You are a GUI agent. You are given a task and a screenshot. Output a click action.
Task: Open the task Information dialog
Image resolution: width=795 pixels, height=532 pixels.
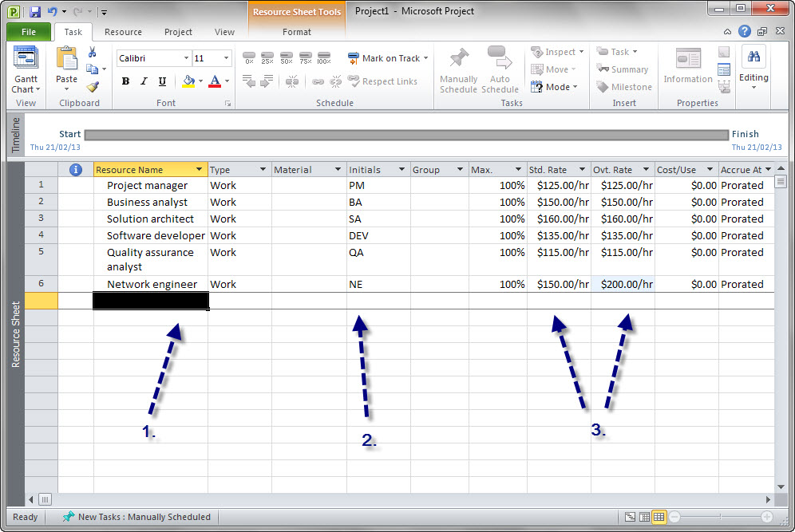pos(687,69)
